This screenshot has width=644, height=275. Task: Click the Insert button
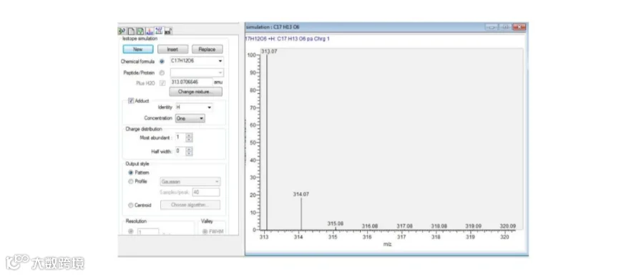[173, 49]
